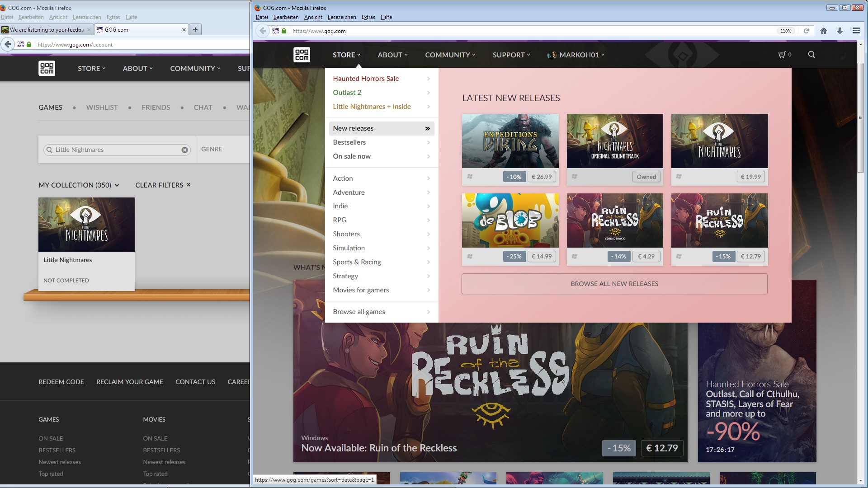Click the GOG.com logo in right window

tap(302, 55)
